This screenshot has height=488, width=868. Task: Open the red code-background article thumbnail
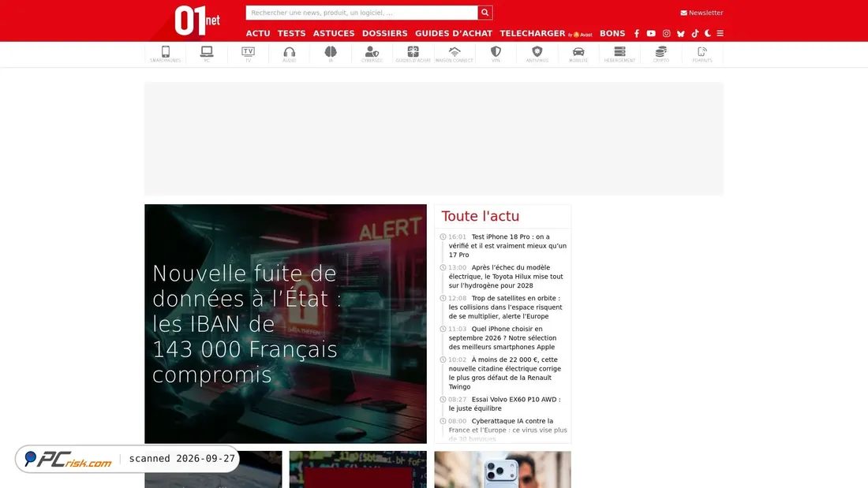click(358, 469)
